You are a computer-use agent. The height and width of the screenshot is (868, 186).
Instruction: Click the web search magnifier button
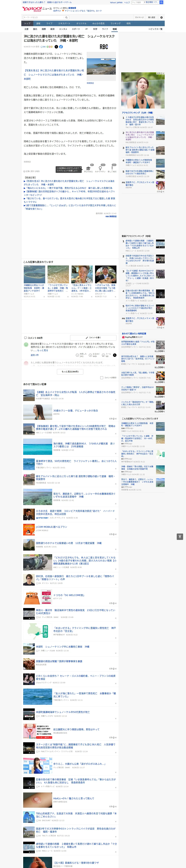point(161,2)
